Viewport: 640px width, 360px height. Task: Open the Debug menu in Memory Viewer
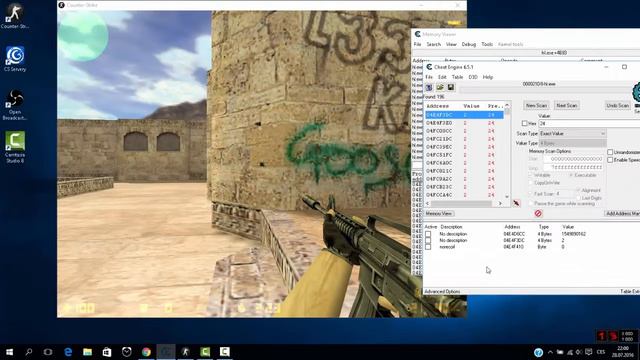point(469,44)
